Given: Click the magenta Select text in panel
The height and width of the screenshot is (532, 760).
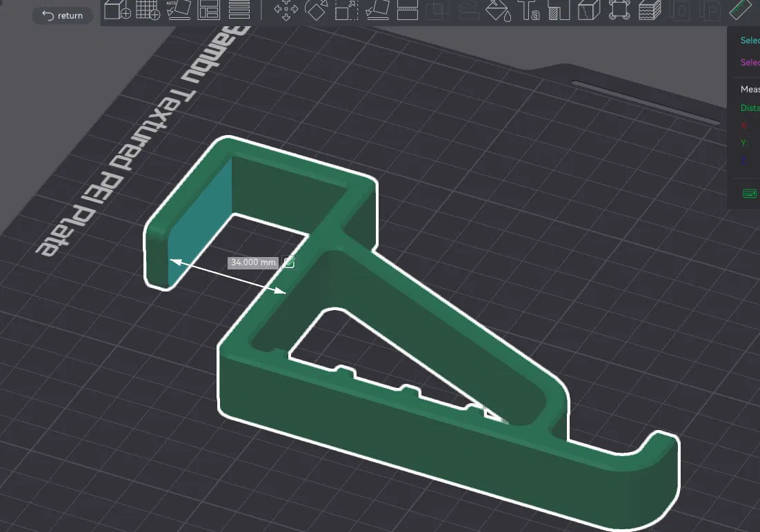Looking at the screenshot, I should click(750, 62).
